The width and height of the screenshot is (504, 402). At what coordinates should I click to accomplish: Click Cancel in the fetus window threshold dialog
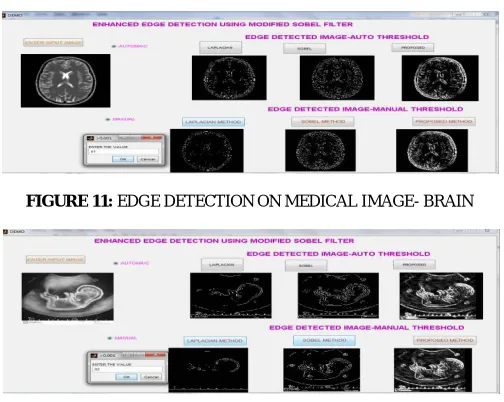151,377
